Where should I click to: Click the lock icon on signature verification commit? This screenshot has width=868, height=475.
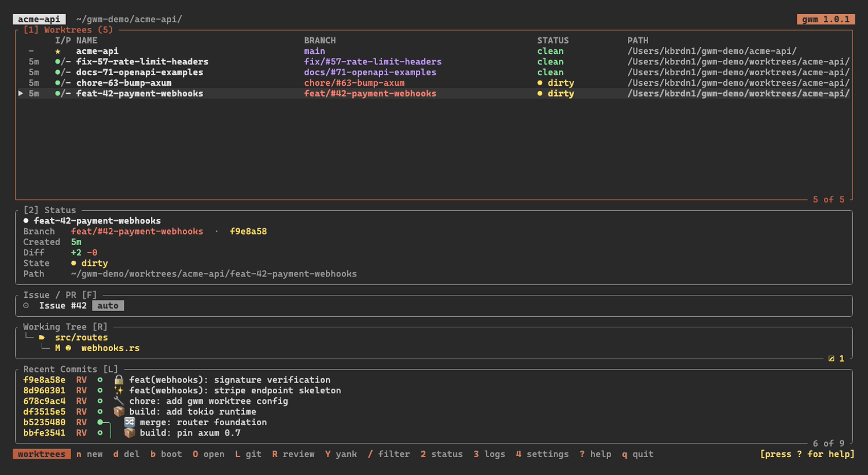(119, 380)
